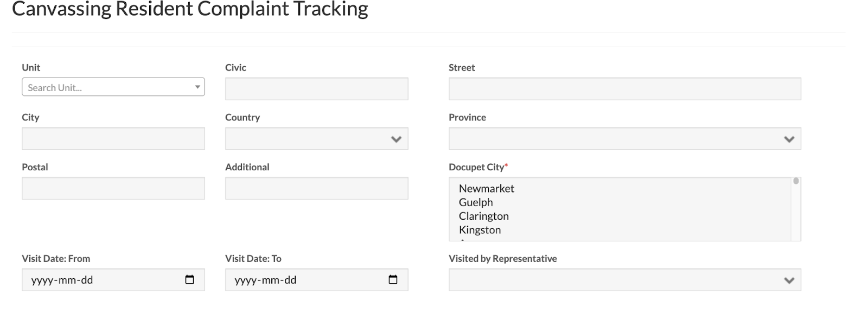Click the Visit Date: From date text
This screenshot has height=320, width=868.
[62, 280]
